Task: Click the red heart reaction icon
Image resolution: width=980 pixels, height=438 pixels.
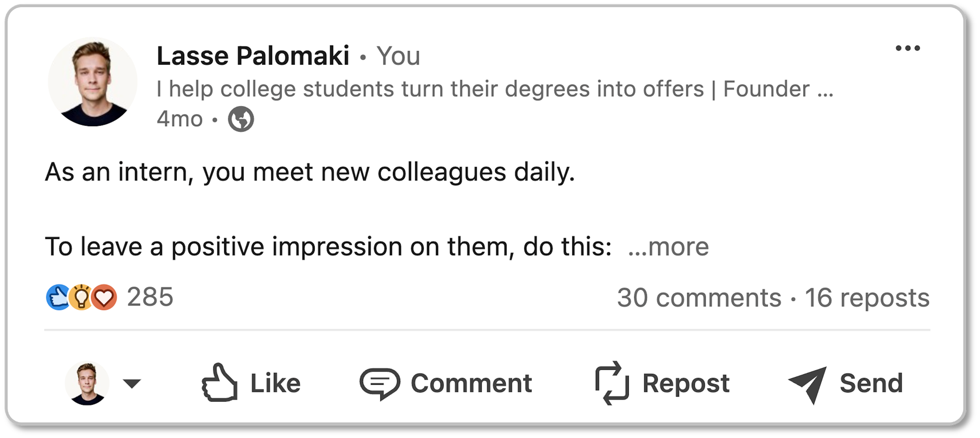Action: 104,297
